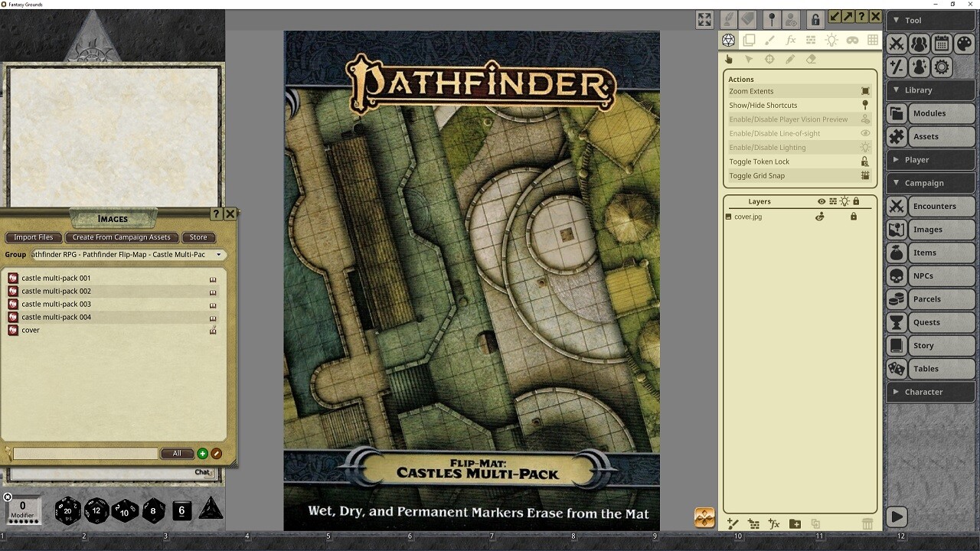
Task: Select the pencil drawing tool
Action: click(791, 59)
